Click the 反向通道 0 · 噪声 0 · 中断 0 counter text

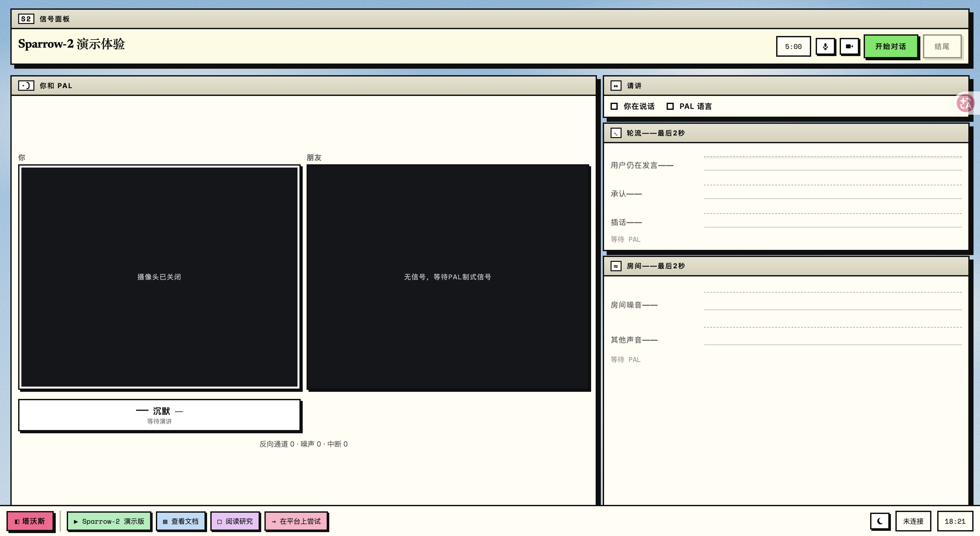tap(303, 444)
